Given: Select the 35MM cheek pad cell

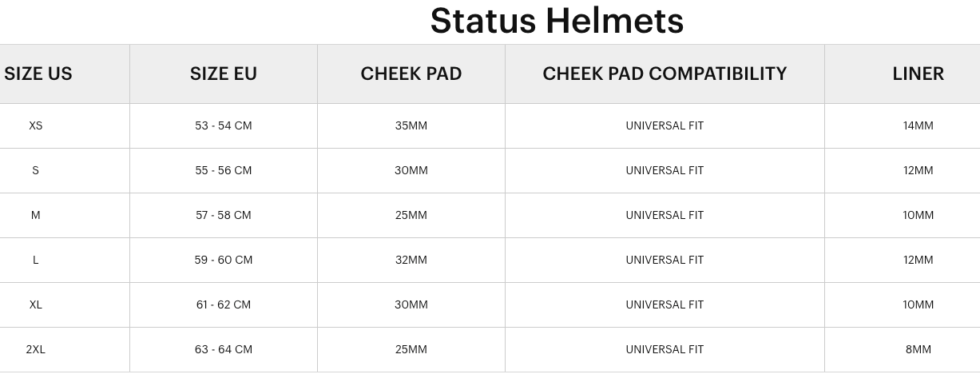Looking at the screenshot, I should tap(411, 125).
